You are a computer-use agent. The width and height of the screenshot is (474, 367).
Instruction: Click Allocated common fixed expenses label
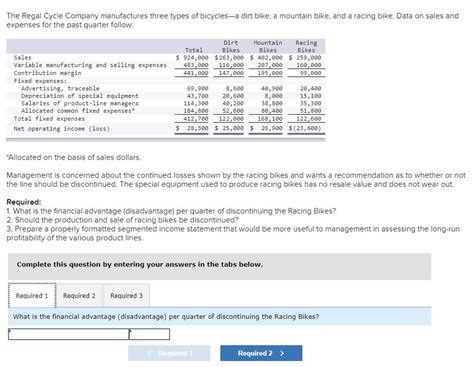tap(78, 111)
